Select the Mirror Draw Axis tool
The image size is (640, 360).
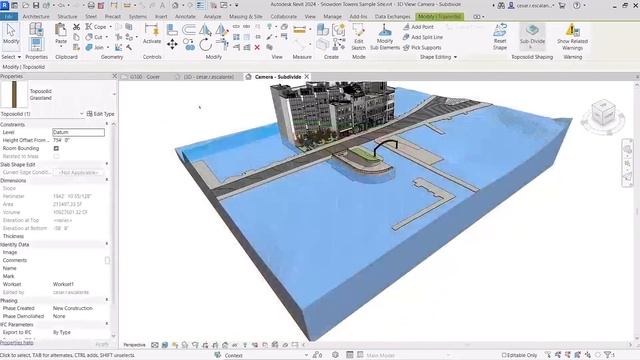pos(222,29)
